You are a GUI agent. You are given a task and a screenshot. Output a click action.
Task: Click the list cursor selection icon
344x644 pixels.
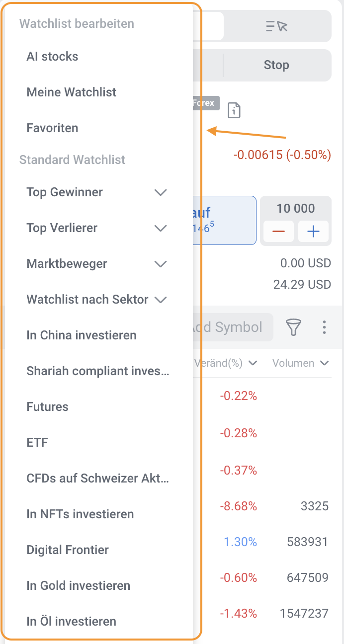pos(277,26)
